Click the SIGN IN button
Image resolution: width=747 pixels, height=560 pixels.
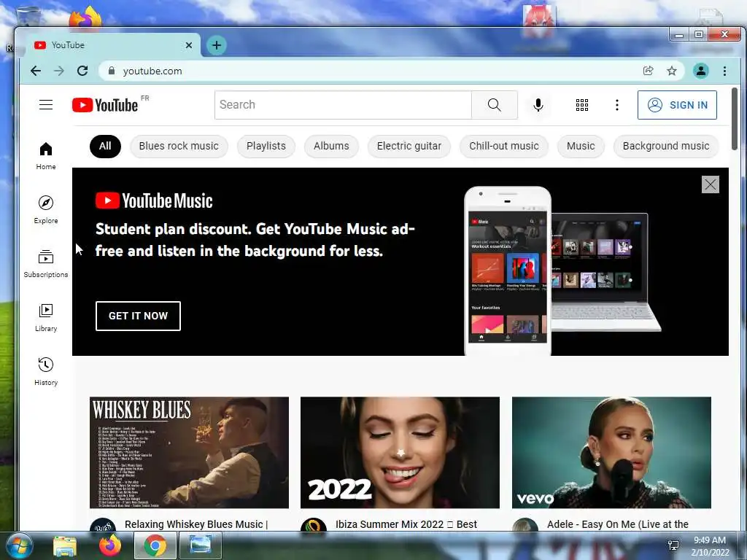677,105
